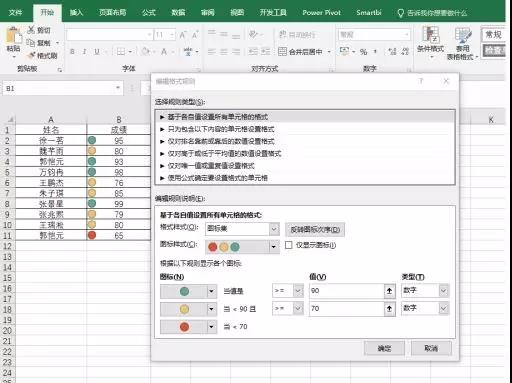Viewport: 512px width, 383px height.
Task: Open Format as Table icon 套用表格格式
Action: click(462, 43)
